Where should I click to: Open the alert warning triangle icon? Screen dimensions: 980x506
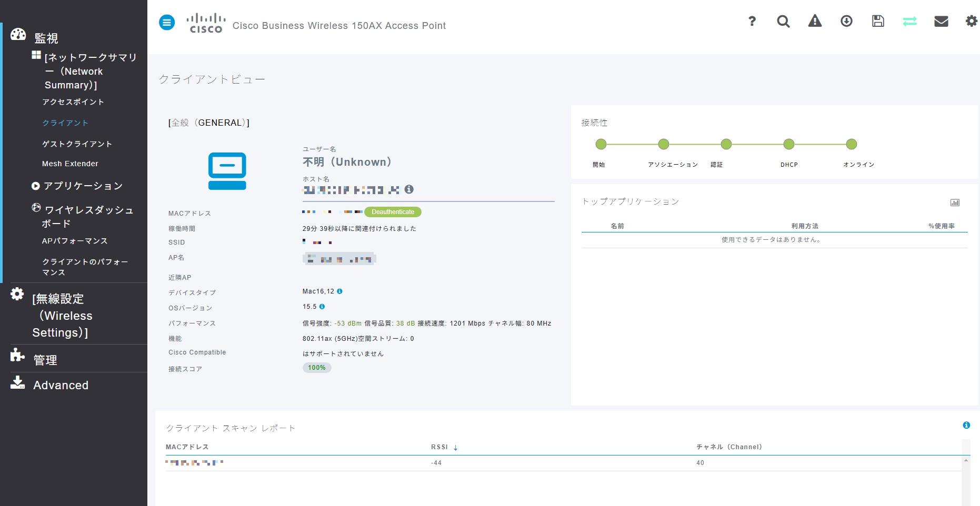[815, 21]
